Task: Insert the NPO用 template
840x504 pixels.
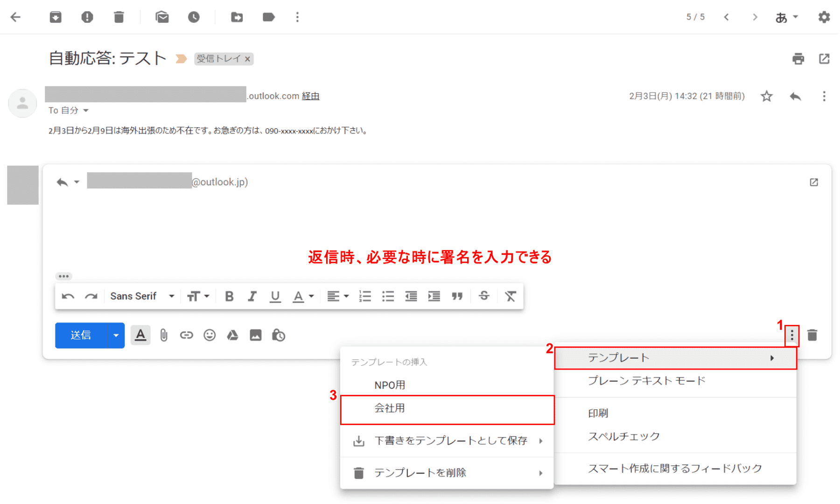Action: click(447, 385)
